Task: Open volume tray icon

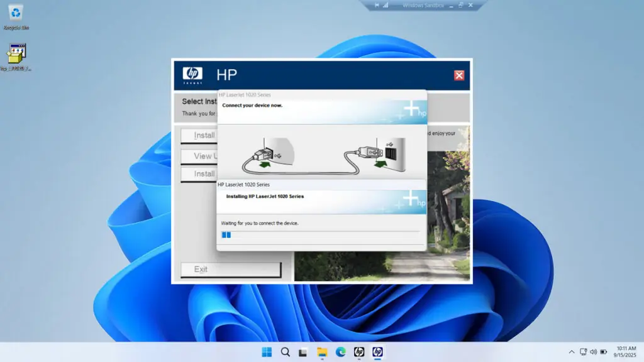Action: click(x=594, y=352)
